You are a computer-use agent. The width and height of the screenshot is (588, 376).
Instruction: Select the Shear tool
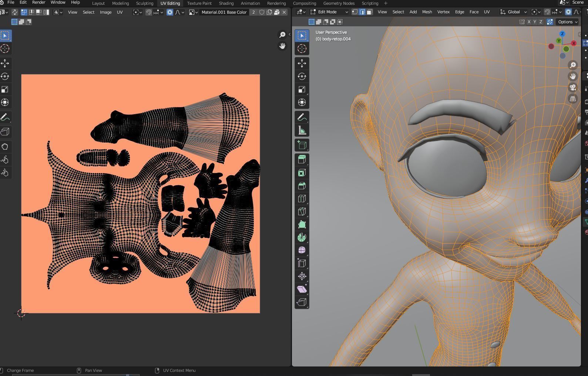click(x=302, y=289)
